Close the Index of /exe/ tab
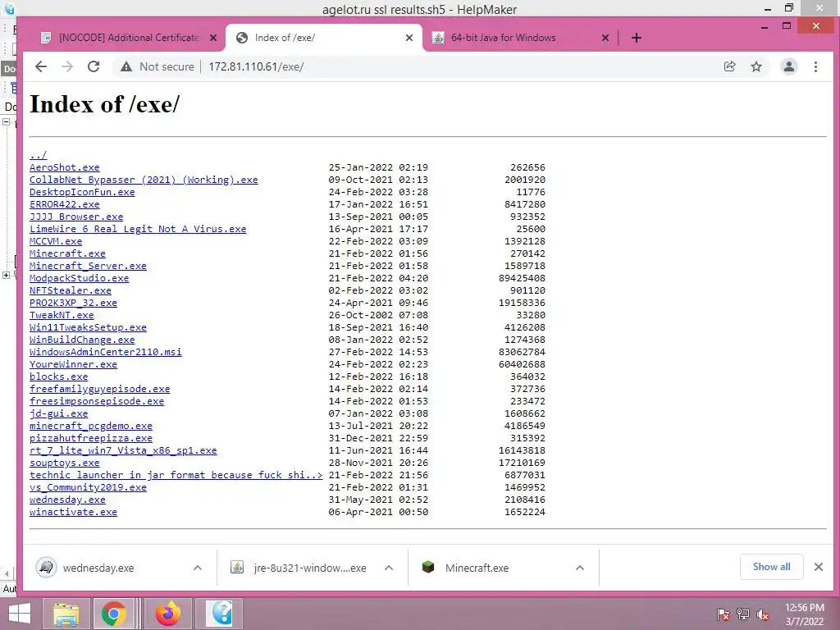 409,38
